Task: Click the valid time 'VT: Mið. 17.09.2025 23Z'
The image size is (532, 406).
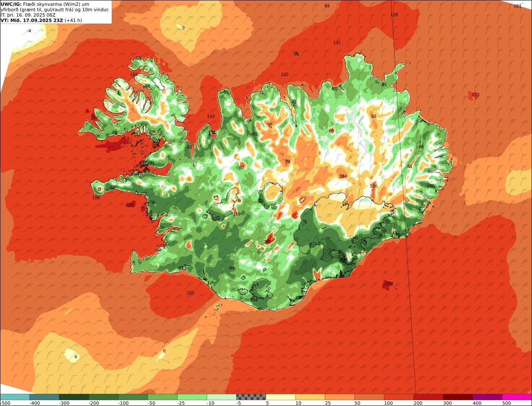Action: coord(32,20)
